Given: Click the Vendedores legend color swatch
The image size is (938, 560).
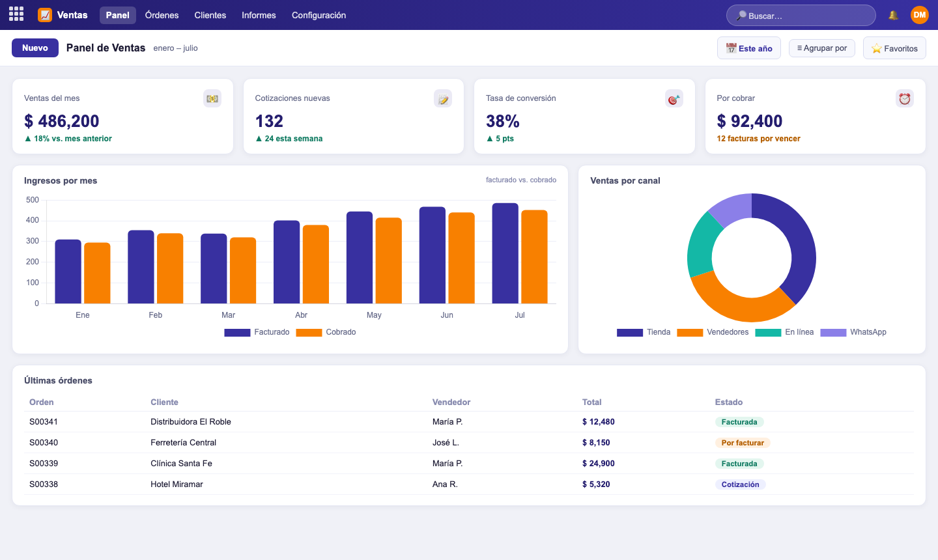Looking at the screenshot, I should pyautogui.click(x=690, y=332).
